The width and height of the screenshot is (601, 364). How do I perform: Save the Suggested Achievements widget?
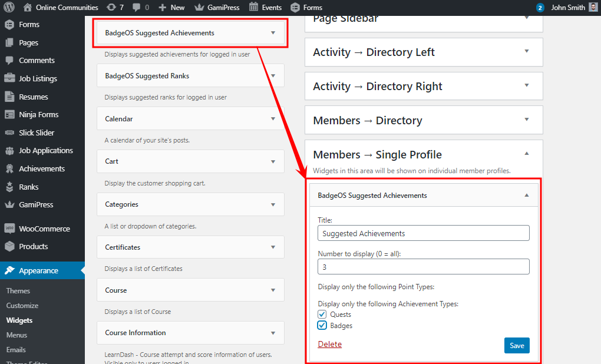pos(517,345)
